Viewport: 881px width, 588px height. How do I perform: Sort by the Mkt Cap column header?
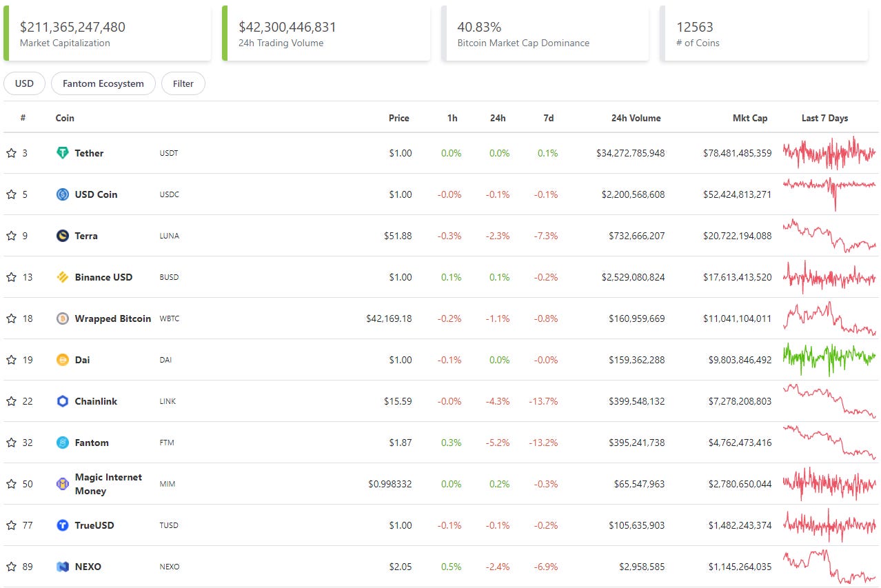(750, 118)
